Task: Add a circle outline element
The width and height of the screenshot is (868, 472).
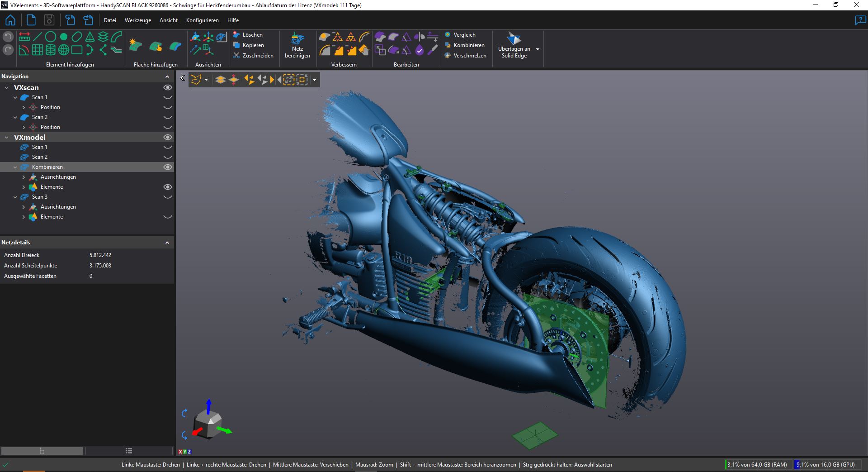Action: coord(51,37)
